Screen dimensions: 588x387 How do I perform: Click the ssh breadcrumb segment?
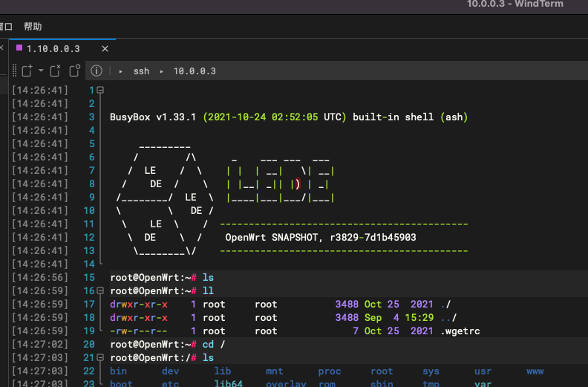[x=141, y=71]
